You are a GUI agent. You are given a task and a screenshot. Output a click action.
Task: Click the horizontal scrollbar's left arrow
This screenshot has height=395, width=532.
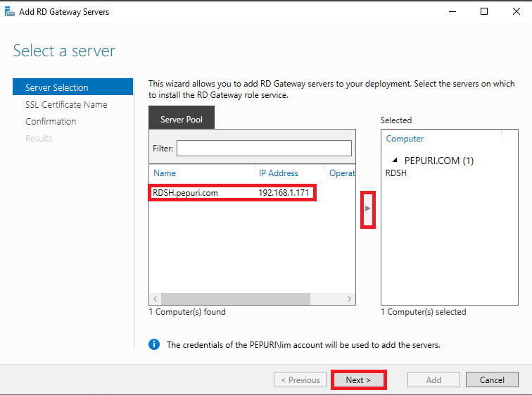(155, 299)
